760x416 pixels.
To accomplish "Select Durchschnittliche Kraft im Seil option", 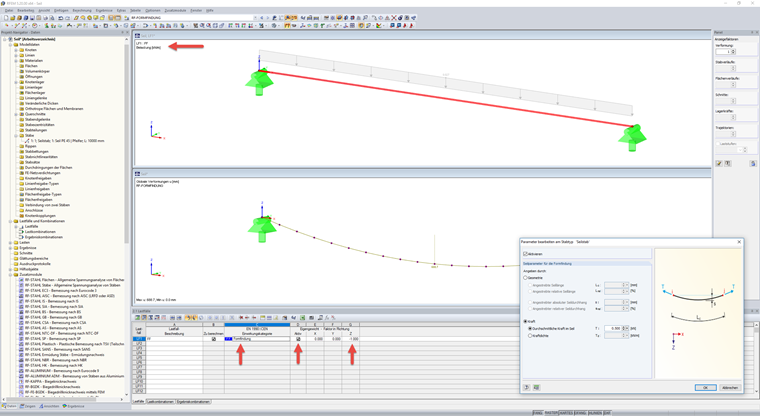I will tap(530, 328).
